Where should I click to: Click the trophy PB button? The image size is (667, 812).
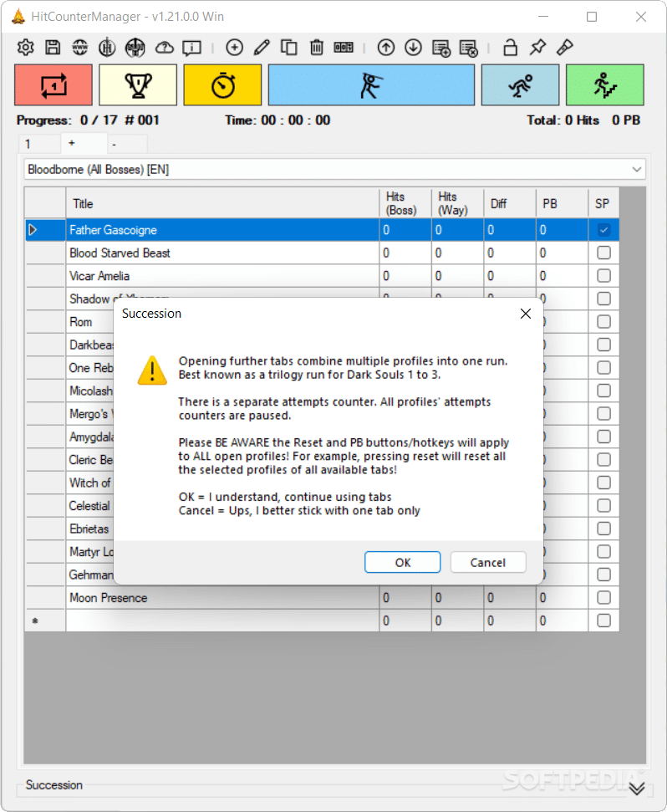[138, 85]
